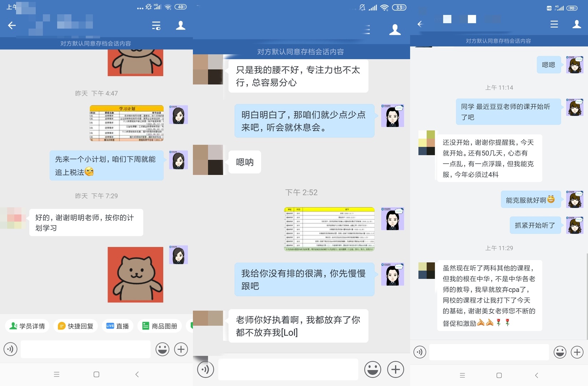Open the yellow schedule image sent at 2:52
Screen dimensions: 588x386
[x=329, y=229]
